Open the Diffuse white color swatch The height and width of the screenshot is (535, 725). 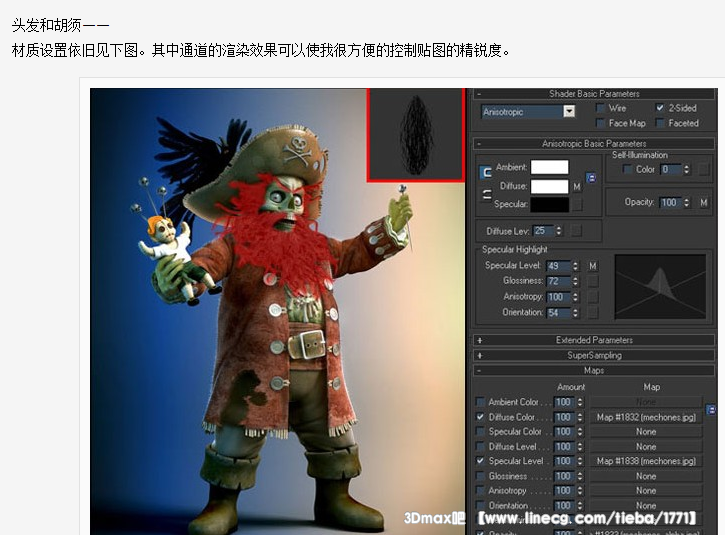[x=550, y=186]
